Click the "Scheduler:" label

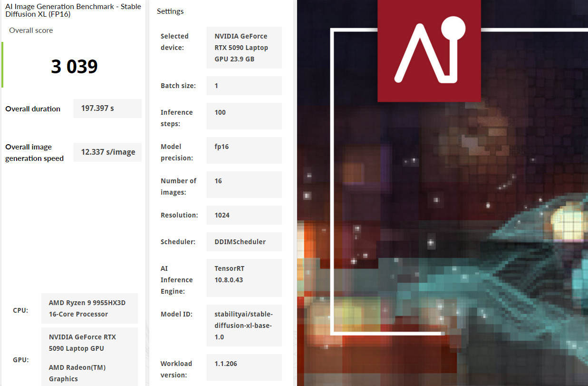click(178, 242)
